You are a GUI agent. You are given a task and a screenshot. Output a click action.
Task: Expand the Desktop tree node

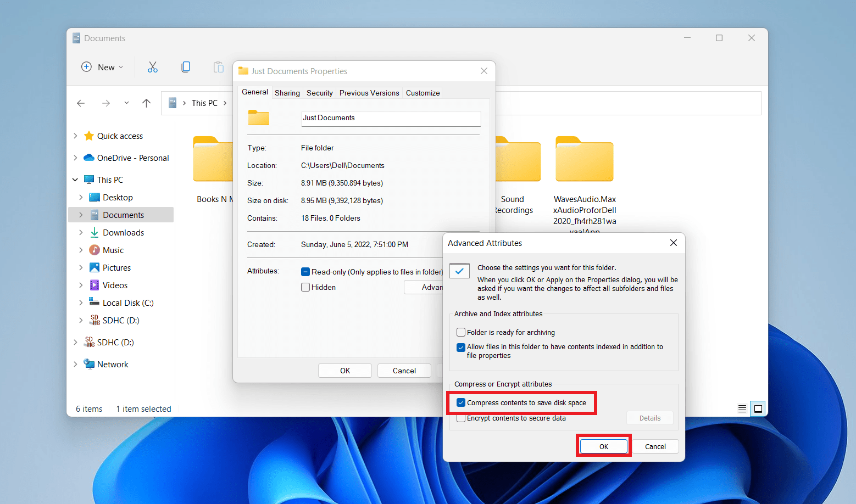pyautogui.click(x=81, y=197)
